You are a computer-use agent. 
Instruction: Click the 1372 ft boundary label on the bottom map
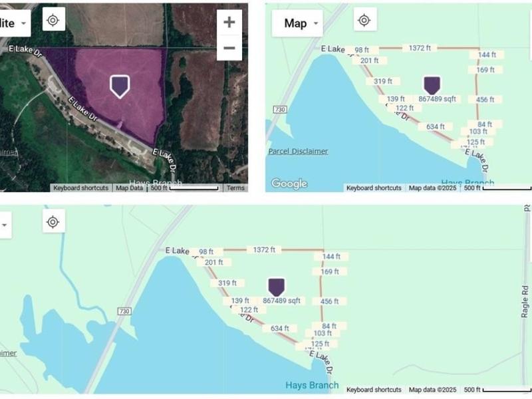[264, 250]
